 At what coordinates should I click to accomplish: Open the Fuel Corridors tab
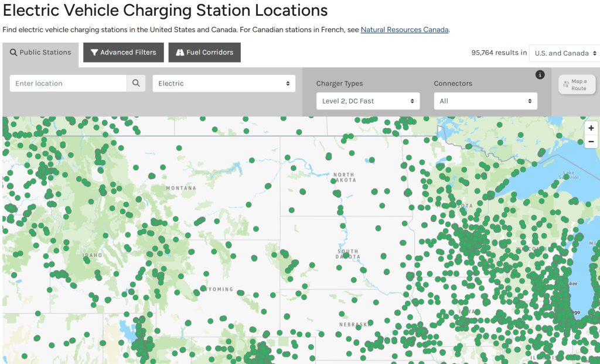(x=204, y=53)
